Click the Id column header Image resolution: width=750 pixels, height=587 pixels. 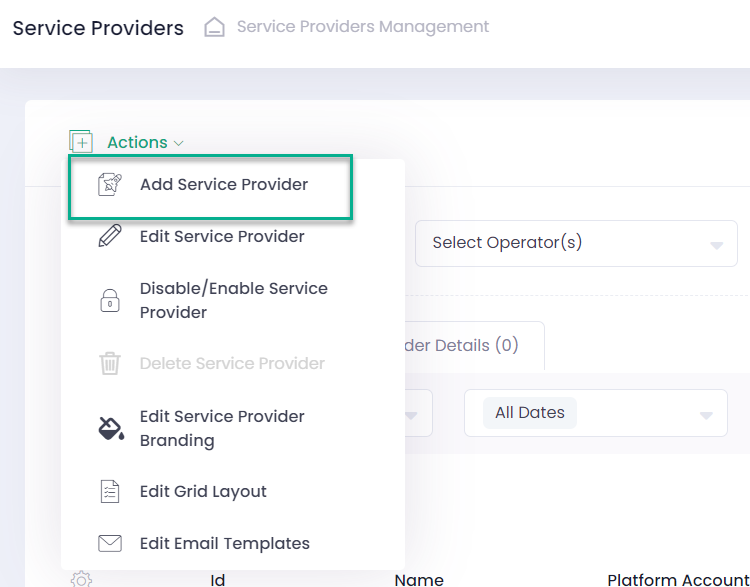pyautogui.click(x=218, y=579)
